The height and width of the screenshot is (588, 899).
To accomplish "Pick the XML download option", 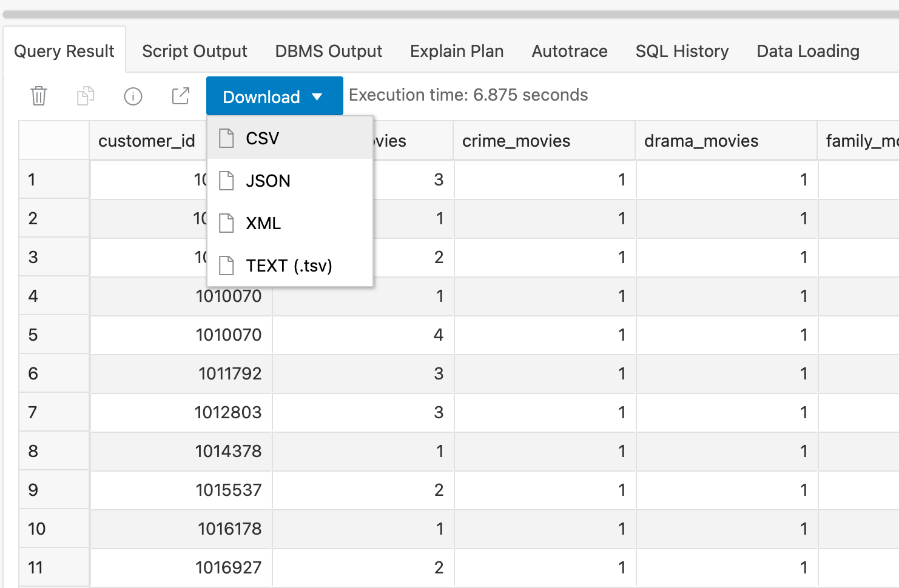I will (x=263, y=223).
